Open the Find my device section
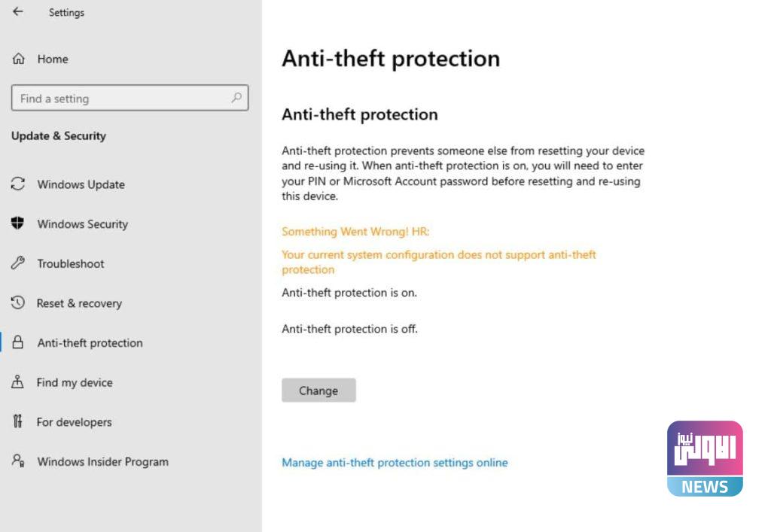The image size is (771, 532). (74, 382)
